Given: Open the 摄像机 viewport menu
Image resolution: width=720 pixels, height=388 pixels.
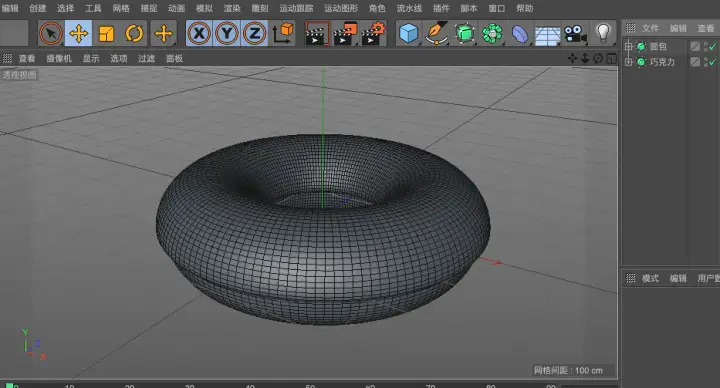Looking at the screenshot, I should click(59, 58).
